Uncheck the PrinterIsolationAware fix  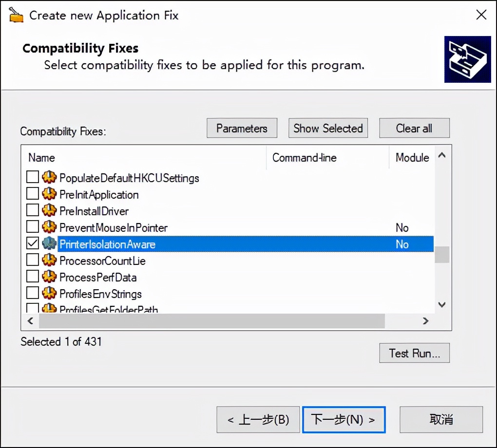click(x=32, y=243)
